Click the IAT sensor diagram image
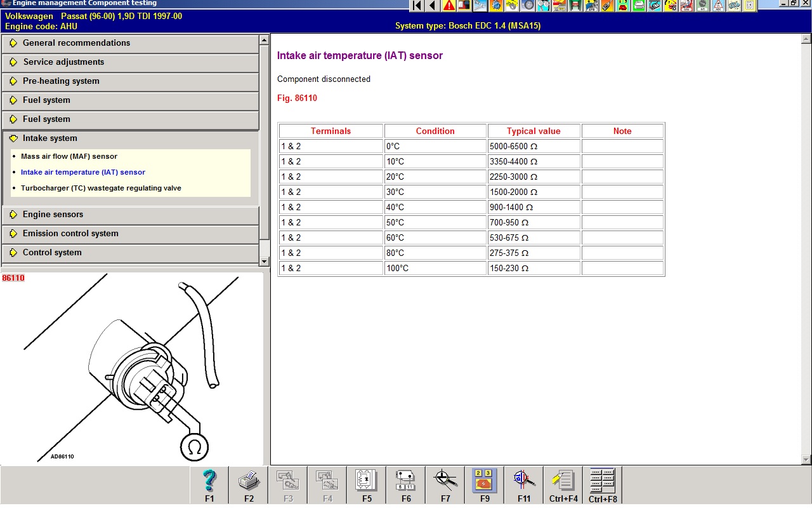The image size is (812, 508). point(131,368)
